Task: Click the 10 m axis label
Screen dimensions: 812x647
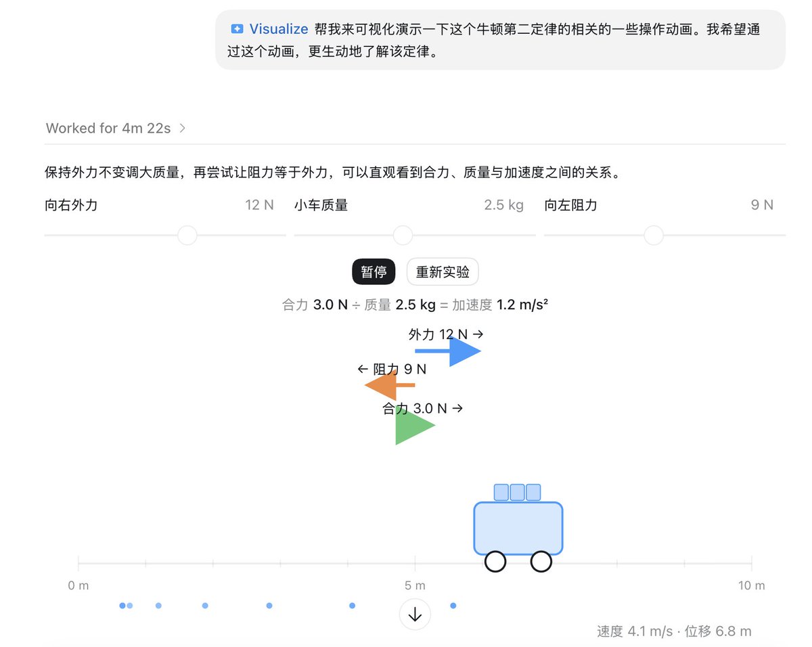Action: click(x=751, y=586)
